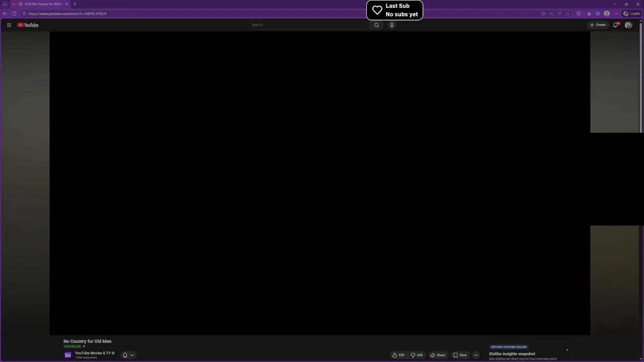Open the browser tab list chevron
The width and height of the screenshot is (644, 362).
tap(5, 4)
